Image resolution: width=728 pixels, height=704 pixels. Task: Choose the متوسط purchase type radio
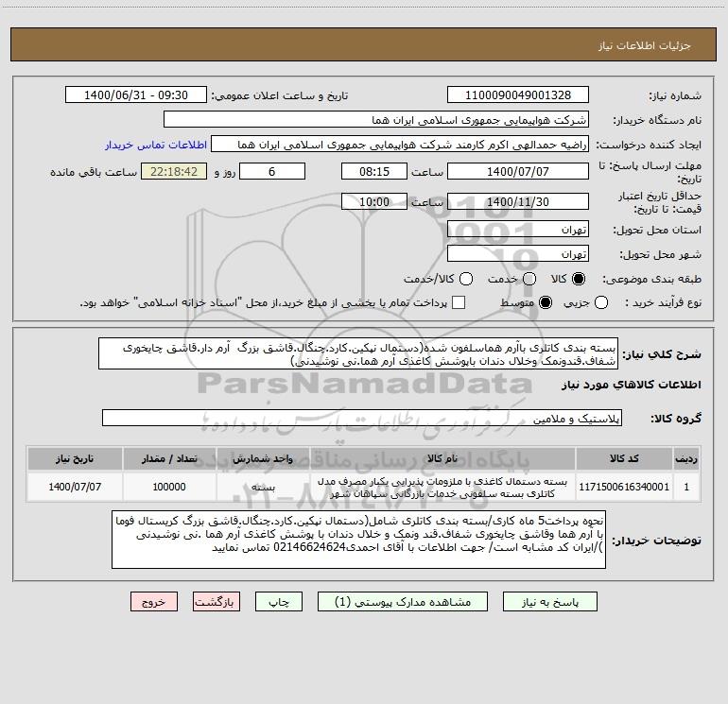[x=546, y=302]
